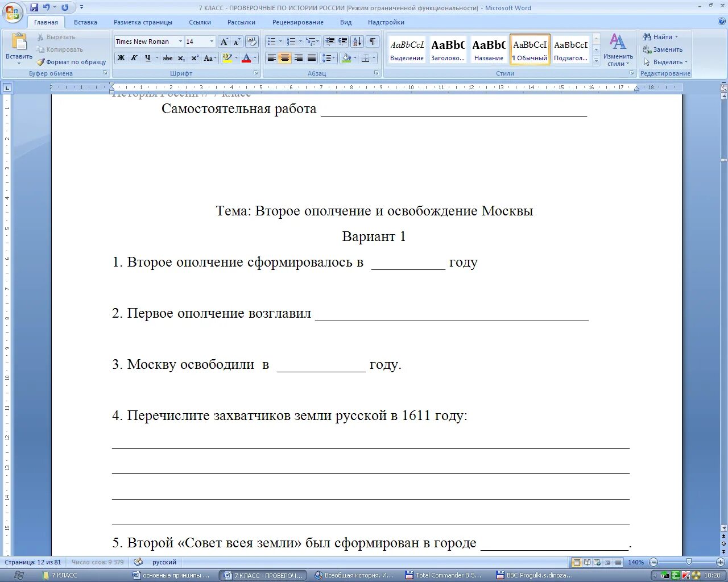Toggle show paragraph marks (¶)
The height and width of the screenshot is (582, 728).
point(373,41)
